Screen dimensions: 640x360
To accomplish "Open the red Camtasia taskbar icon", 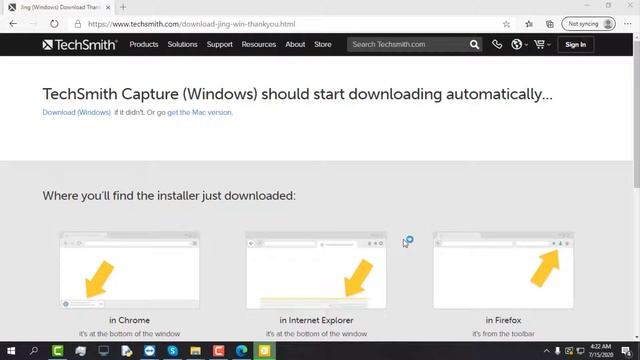I will pos(218,351).
